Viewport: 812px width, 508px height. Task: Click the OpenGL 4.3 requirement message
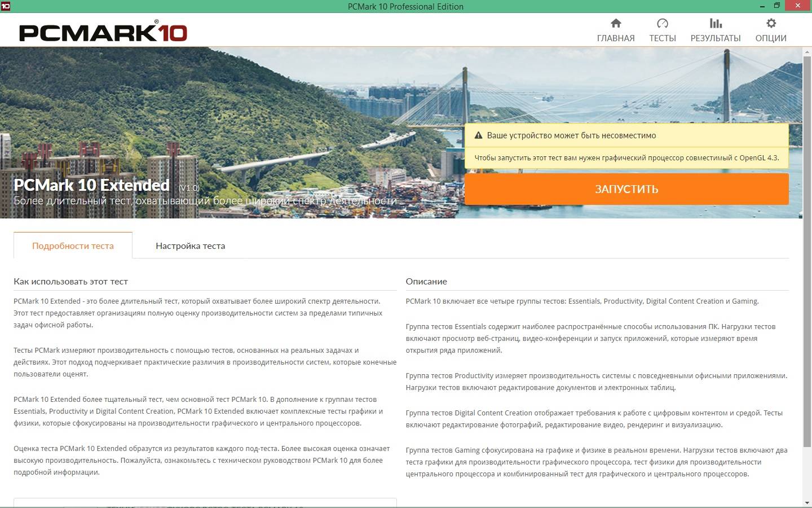click(x=626, y=157)
